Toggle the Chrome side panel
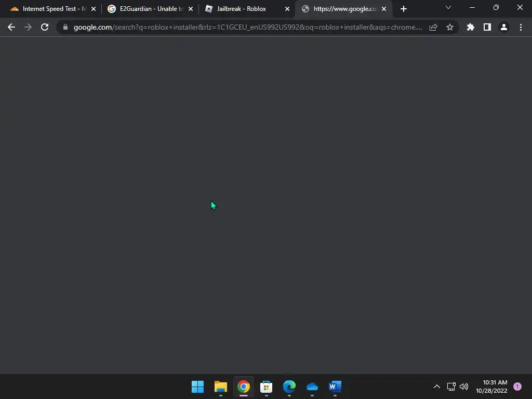This screenshot has height=399, width=532. click(487, 27)
